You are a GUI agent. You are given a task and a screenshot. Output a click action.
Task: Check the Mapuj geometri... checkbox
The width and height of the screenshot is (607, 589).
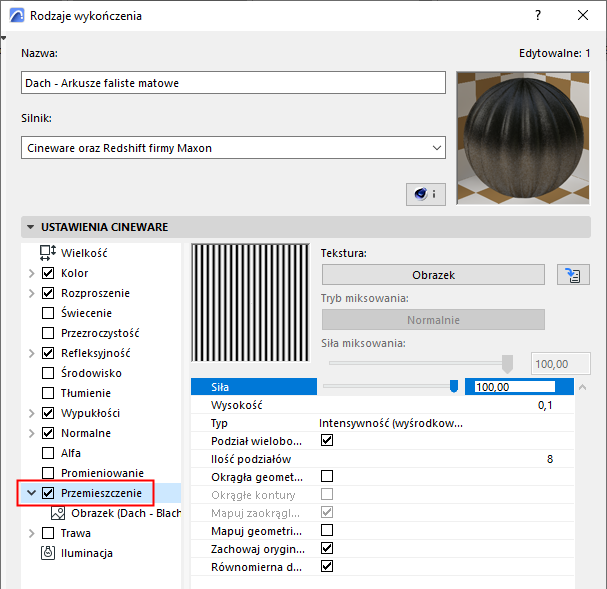point(327,530)
